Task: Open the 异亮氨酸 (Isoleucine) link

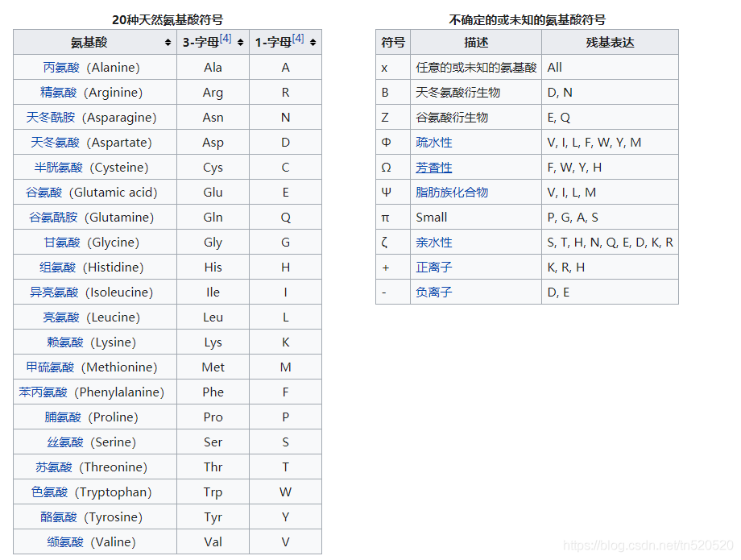Action: coord(54,292)
